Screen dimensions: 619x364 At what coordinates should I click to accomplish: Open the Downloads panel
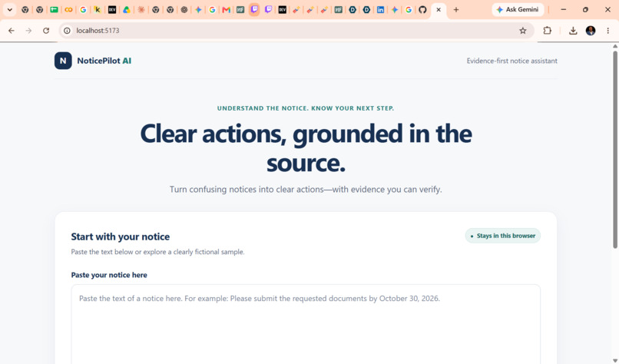coord(573,31)
